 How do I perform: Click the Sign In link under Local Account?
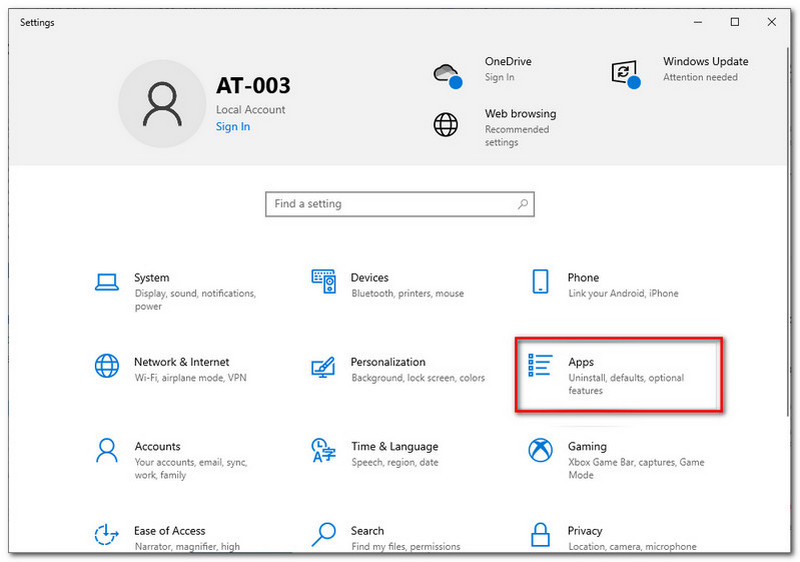[232, 127]
